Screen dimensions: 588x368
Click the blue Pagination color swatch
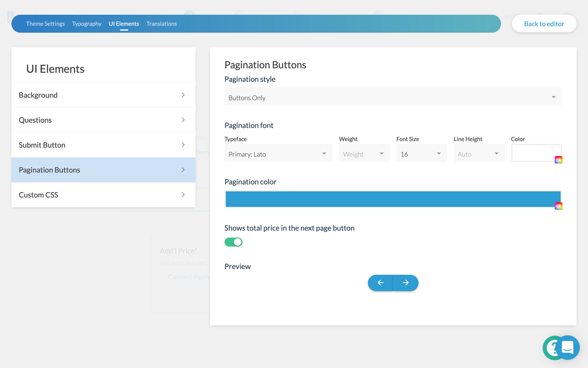391,199
